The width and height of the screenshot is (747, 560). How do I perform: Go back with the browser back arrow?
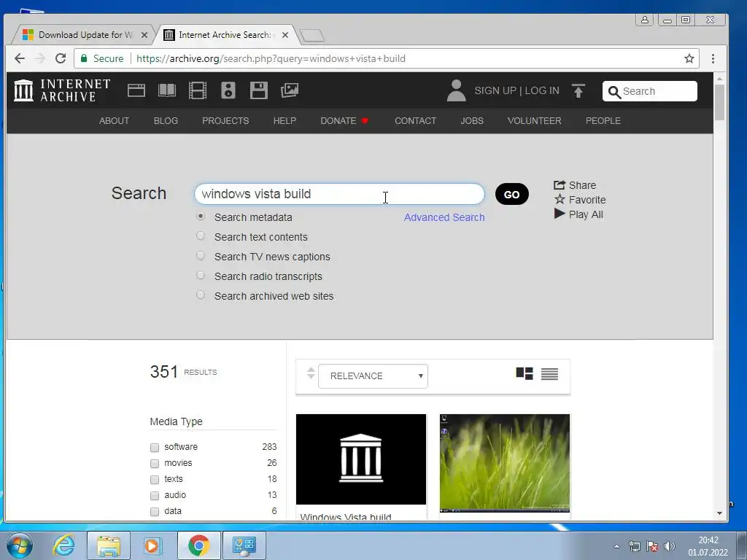click(20, 58)
